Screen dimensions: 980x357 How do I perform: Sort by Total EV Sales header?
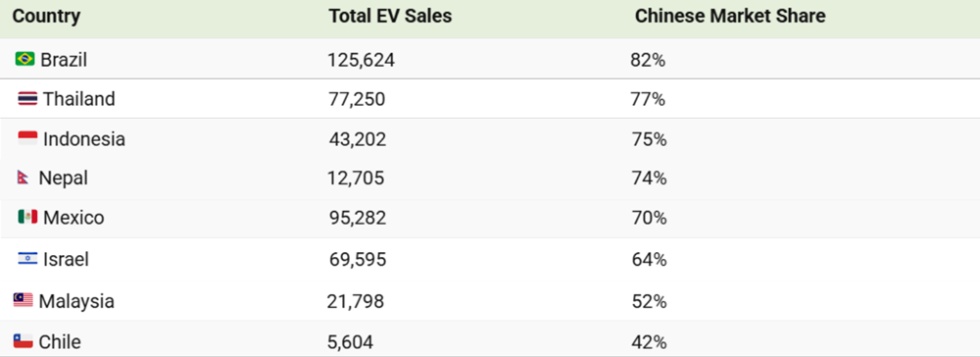click(390, 17)
